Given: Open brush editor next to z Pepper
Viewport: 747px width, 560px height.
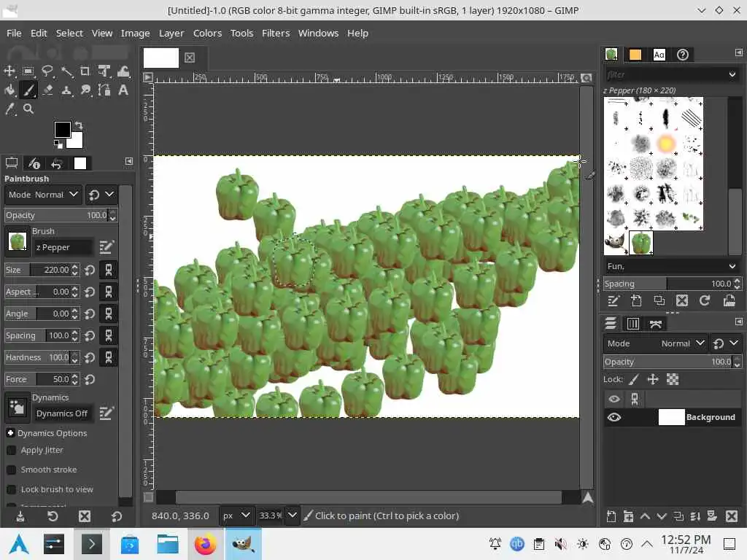Looking at the screenshot, I should pos(107,246).
